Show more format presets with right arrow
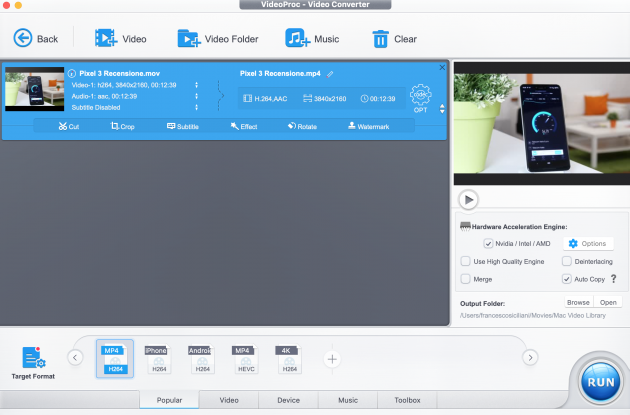The height and width of the screenshot is (415, 630). pos(530,358)
